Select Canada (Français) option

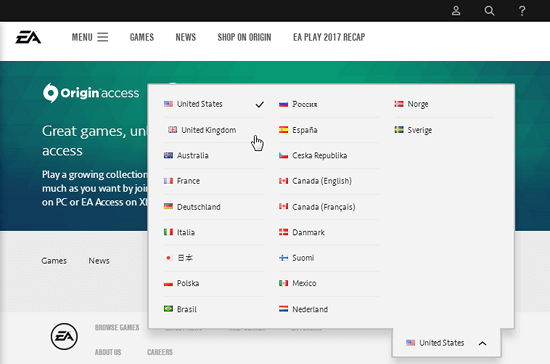(329, 207)
